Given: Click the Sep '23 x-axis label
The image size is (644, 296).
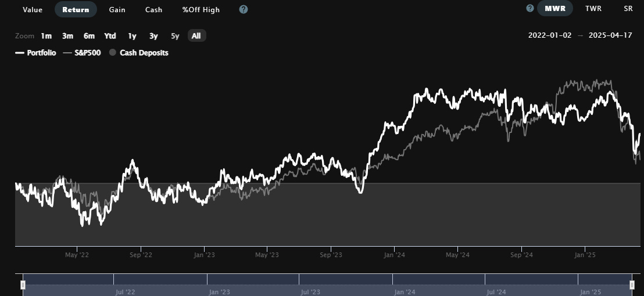Looking at the screenshot, I should click(x=331, y=255).
